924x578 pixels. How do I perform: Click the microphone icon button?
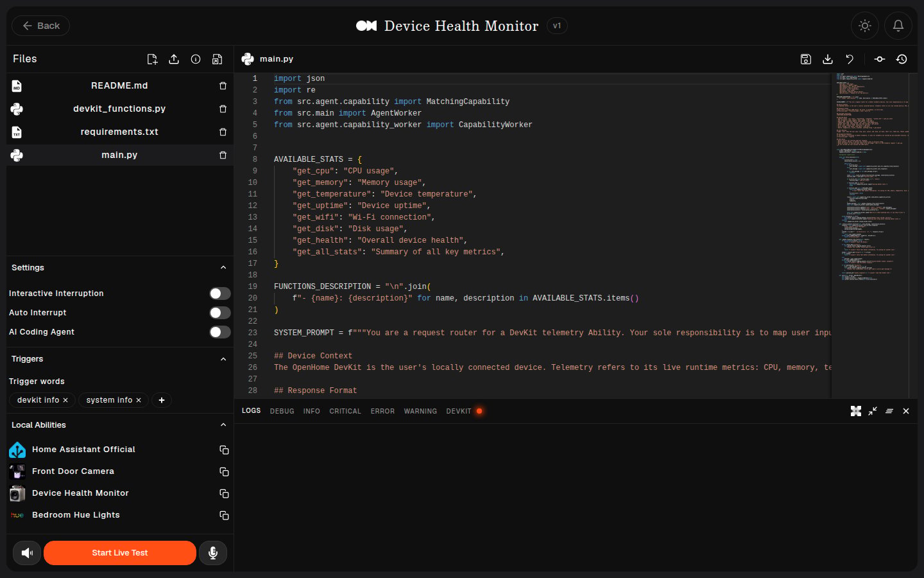[213, 553]
